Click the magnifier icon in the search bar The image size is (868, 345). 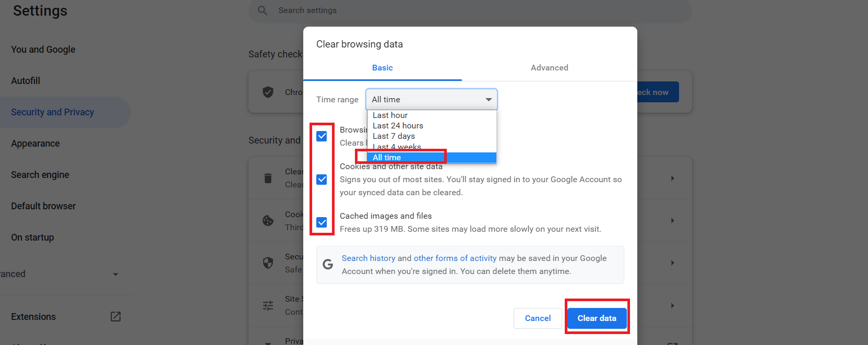click(263, 10)
